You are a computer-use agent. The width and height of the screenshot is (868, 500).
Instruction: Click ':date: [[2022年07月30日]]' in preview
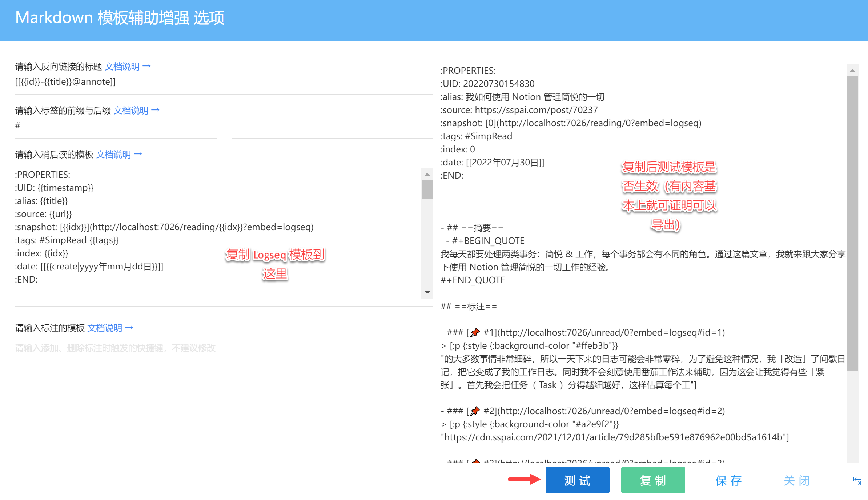[492, 162]
